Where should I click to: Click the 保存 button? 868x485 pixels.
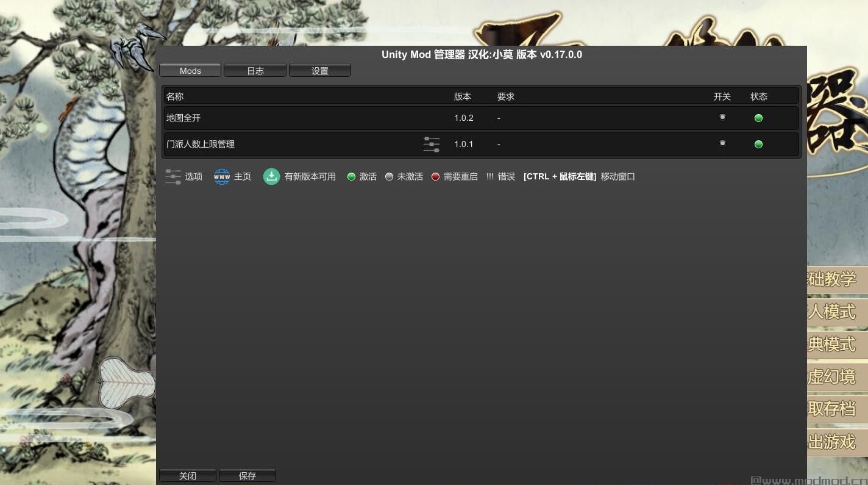(x=247, y=476)
